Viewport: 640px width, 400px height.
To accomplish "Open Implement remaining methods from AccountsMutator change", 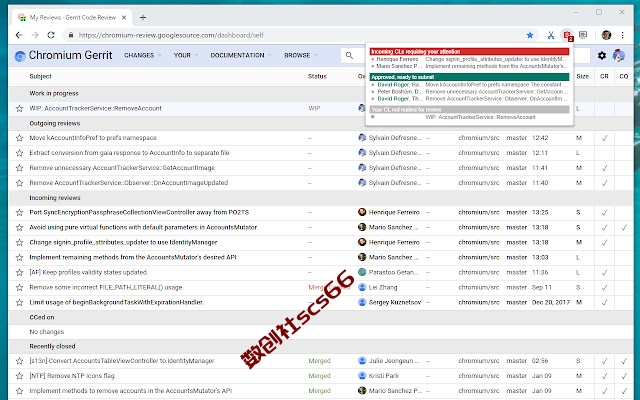I will 133,257.
